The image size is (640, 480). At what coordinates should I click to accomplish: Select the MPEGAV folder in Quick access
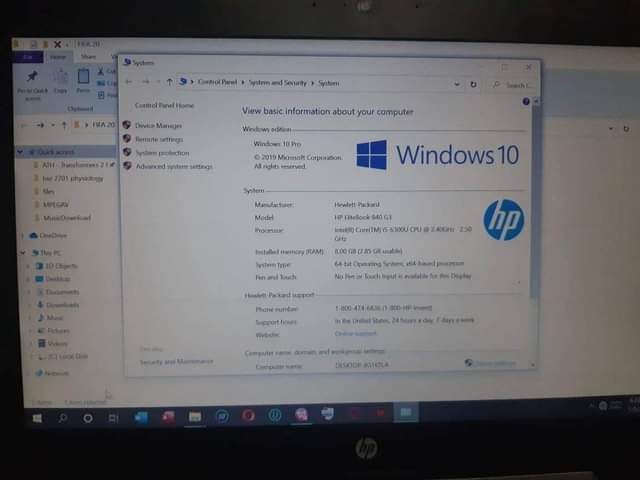click(56, 204)
